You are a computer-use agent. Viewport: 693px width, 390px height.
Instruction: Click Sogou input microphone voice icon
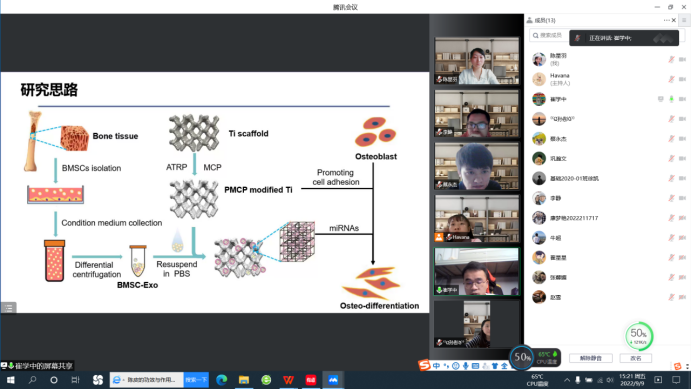coord(465,366)
